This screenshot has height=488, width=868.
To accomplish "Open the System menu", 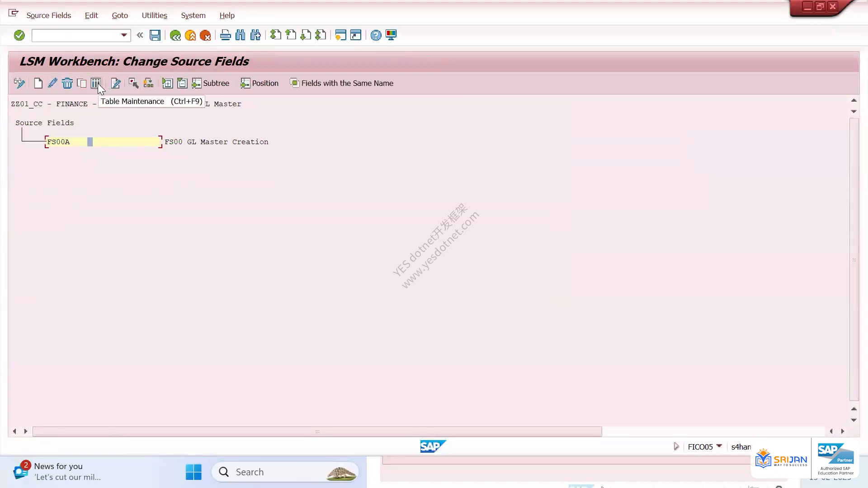I will [193, 15].
